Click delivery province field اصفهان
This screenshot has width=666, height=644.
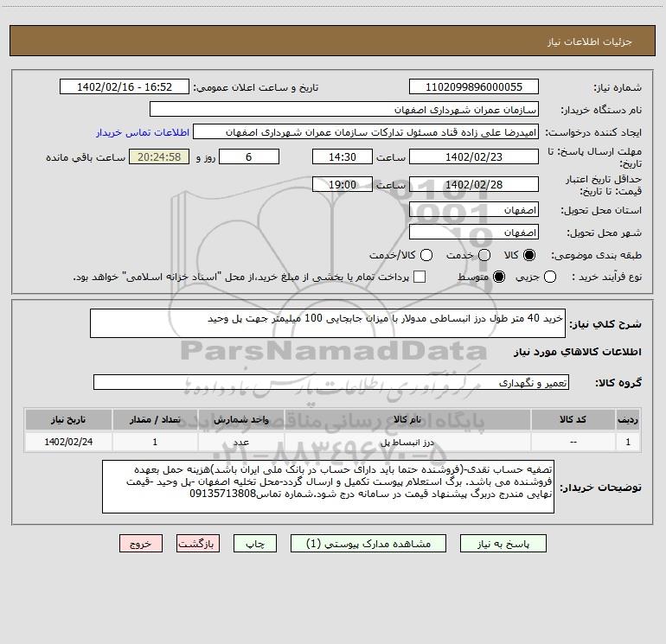coord(474,210)
